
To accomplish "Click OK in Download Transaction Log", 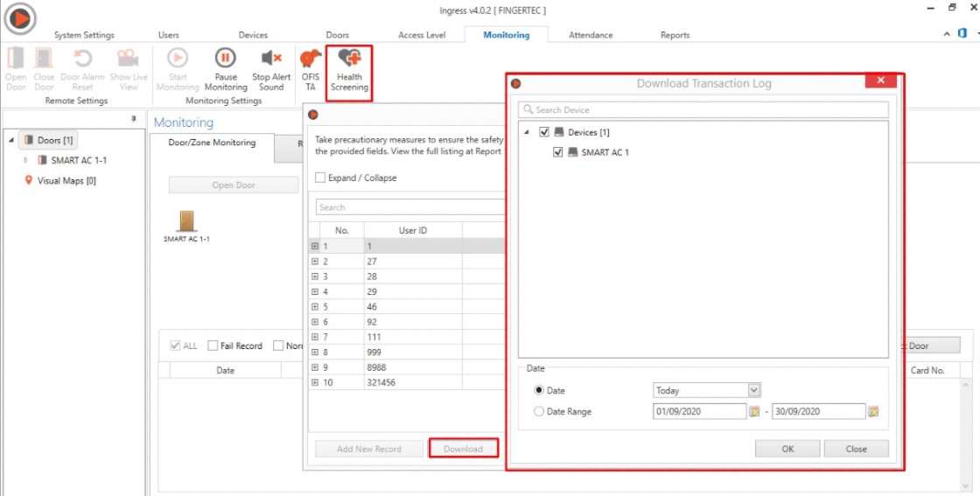I will [x=787, y=449].
